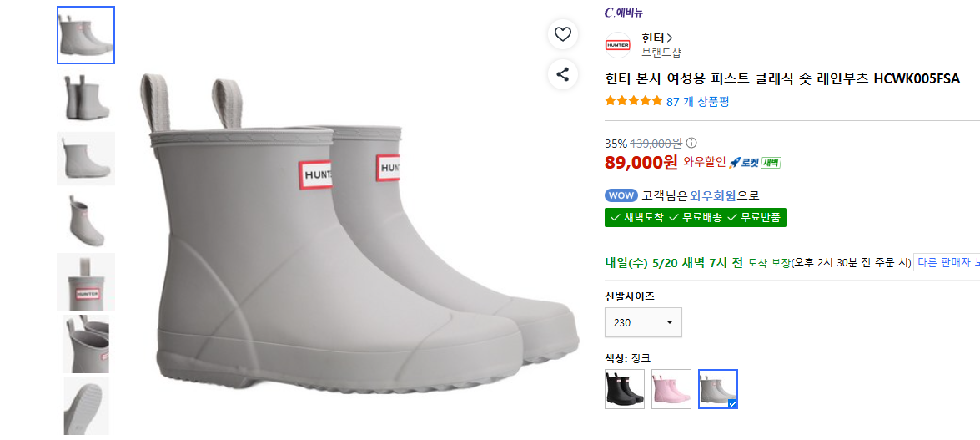This screenshot has height=440, width=980.
Task: Open the 와우회원 membership link
Action: [714, 196]
